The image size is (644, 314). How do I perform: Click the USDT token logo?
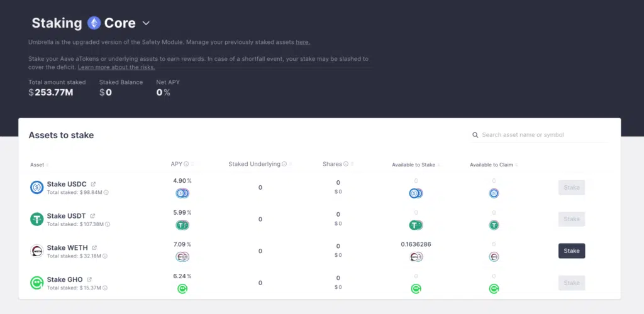[38, 219]
